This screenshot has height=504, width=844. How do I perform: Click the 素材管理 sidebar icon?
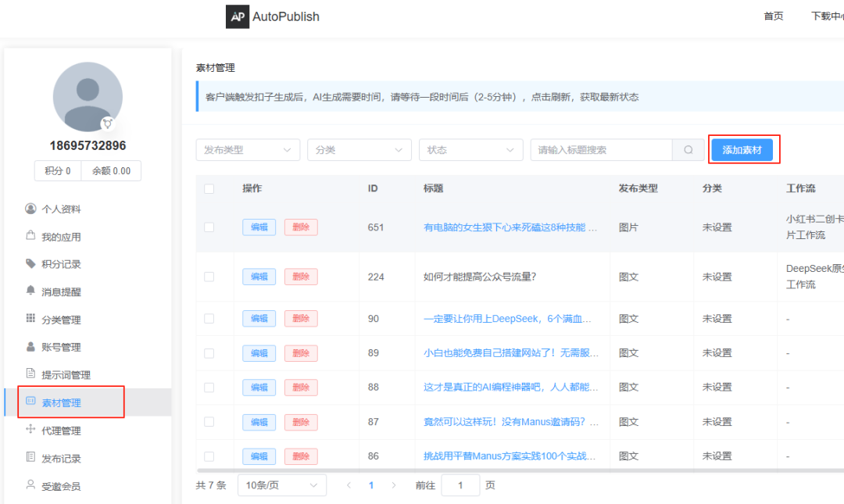pyautogui.click(x=30, y=401)
